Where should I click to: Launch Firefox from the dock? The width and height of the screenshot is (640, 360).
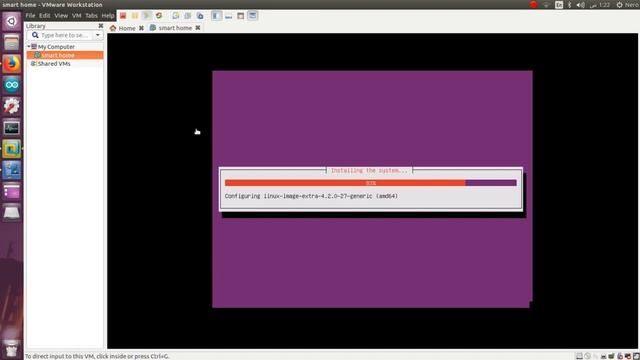pyautogui.click(x=11, y=64)
